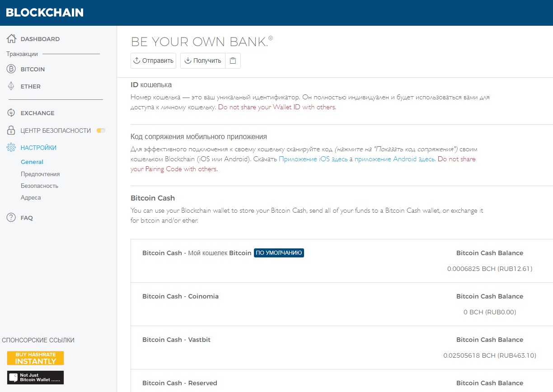Click the ID кошелька heading

click(151, 84)
